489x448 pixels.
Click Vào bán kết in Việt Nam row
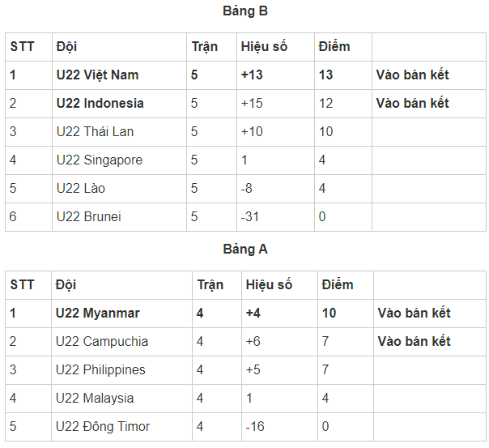(412, 75)
